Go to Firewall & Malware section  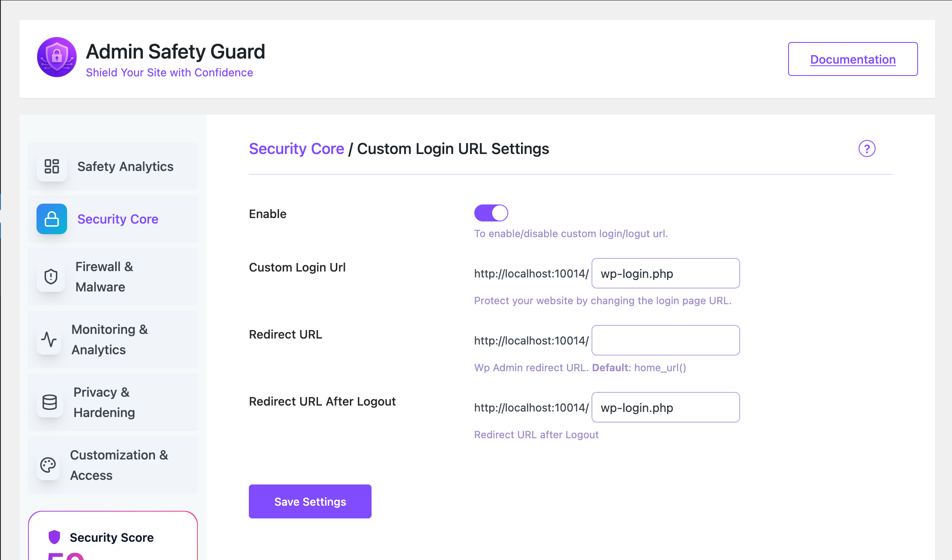tap(104, 277)
